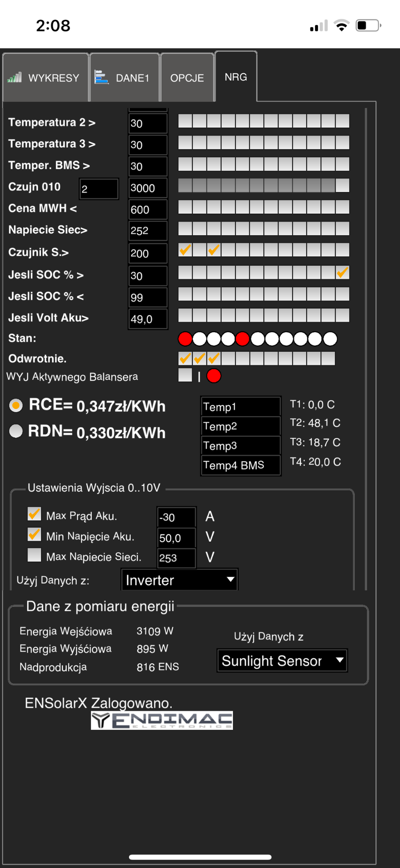Screen dimensions: 400x868
Task: Check first checkbox in Jesli Volt Aku row
Action: (x=185, y=315)
